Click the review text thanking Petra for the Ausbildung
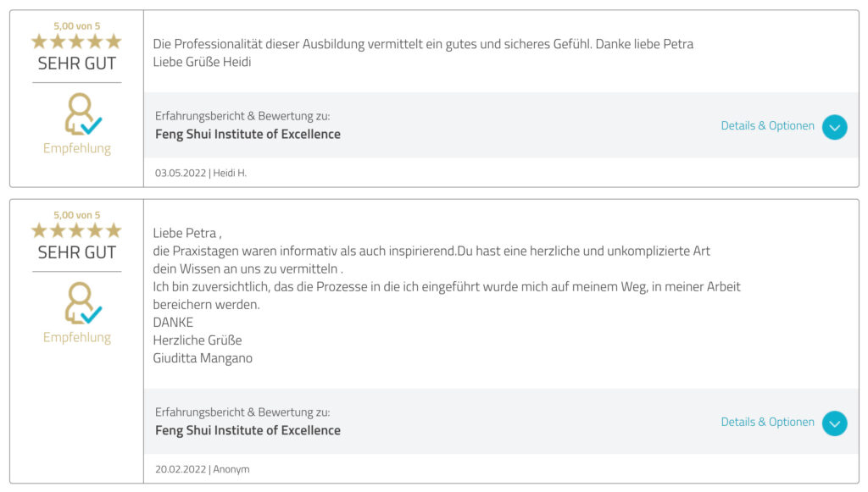Screen dimensions: 868x492 [x=423, y=53]
